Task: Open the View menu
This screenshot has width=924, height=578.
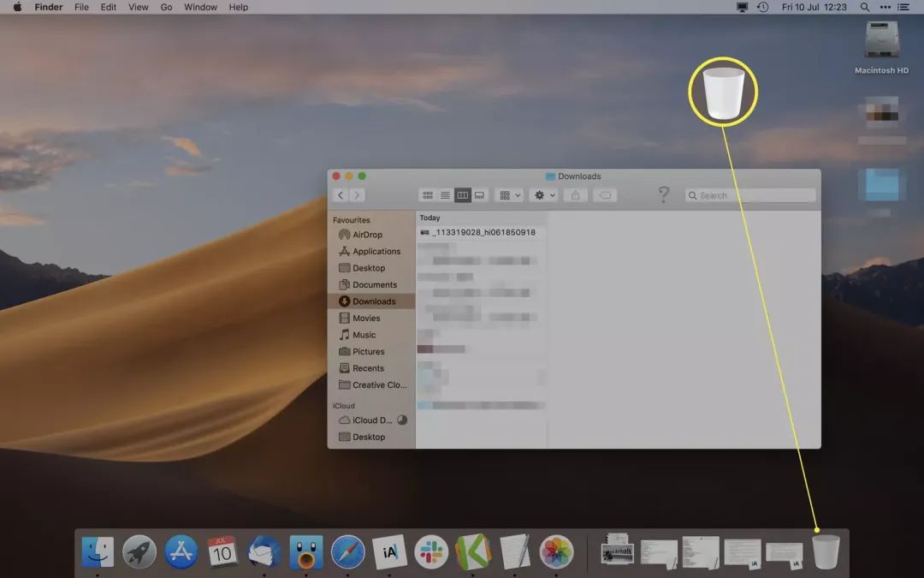Action: 139,7
